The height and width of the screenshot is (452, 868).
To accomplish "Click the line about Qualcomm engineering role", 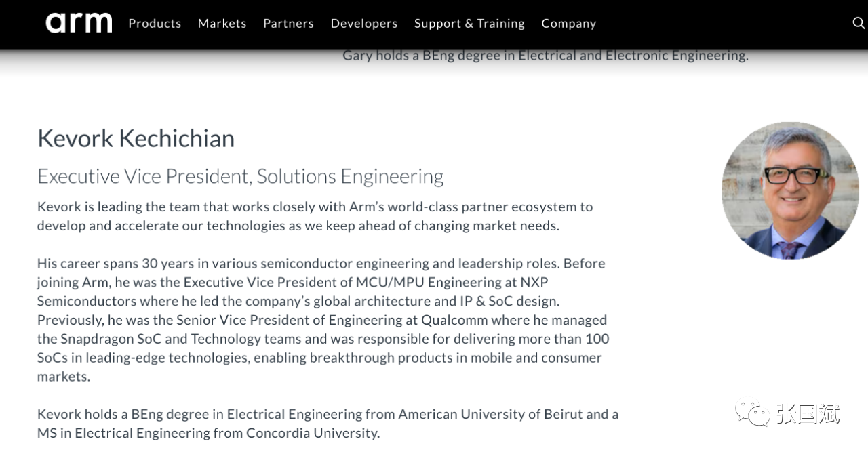I will (322, 320).
